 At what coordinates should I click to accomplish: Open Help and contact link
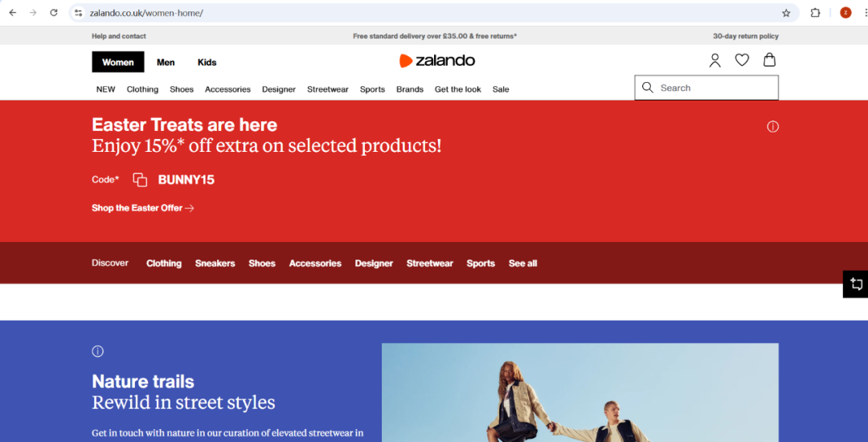point(119,36)
